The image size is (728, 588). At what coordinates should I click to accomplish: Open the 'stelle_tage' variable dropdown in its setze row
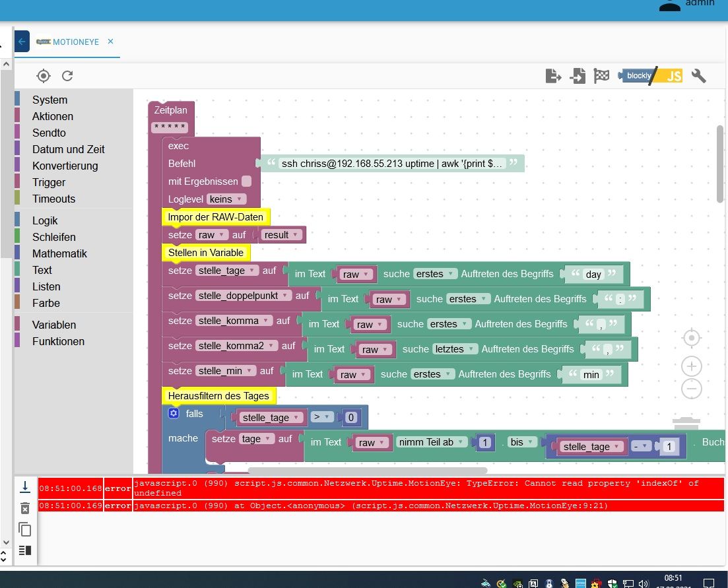click(226, 271)
